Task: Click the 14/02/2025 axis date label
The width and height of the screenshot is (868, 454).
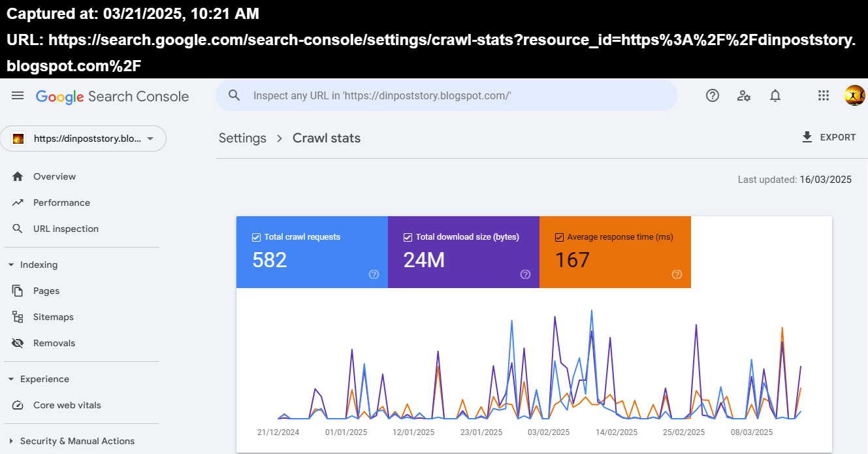Action: 617,432
